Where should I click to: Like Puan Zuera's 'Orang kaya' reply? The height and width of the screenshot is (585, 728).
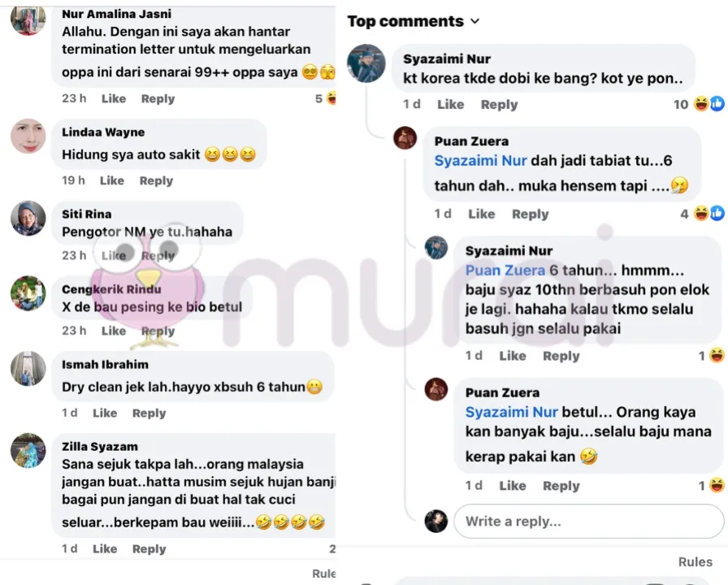click(x=512, y=486)
